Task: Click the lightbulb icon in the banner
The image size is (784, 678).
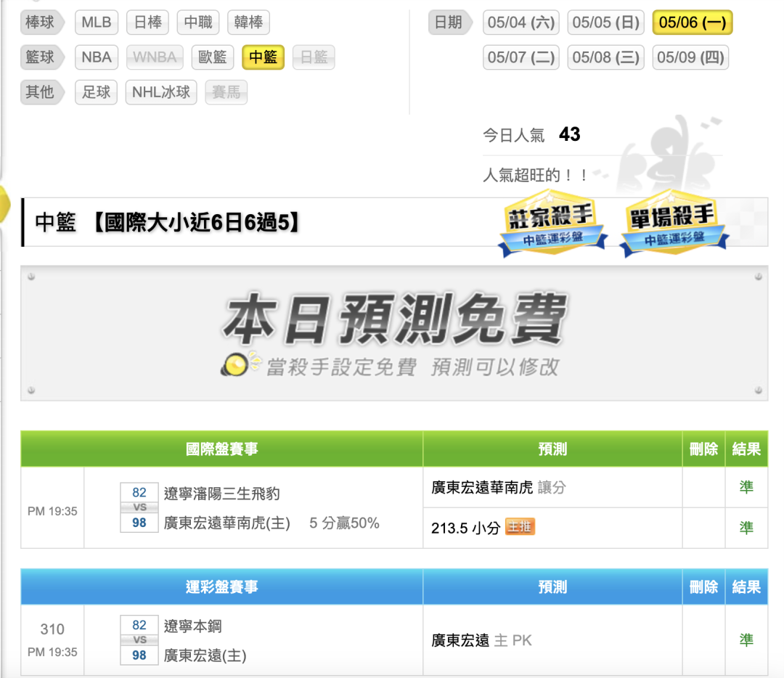Action: click(239, 364)
